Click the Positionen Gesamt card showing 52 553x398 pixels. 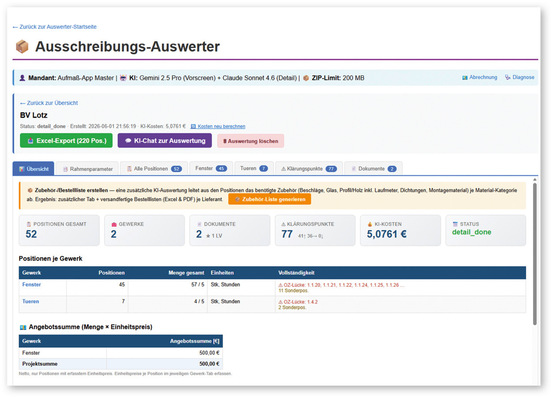coord(59,230)
